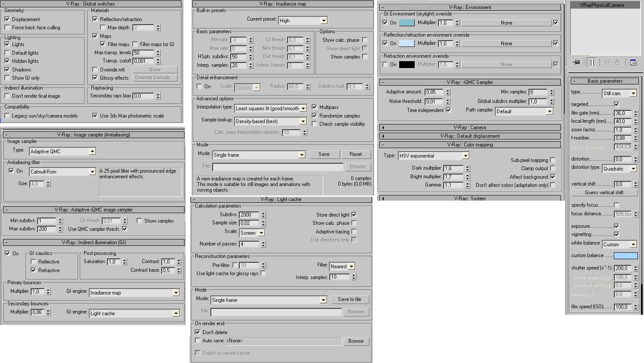This screenshot has width=644, height=363.
Task: Open the Interpolation type dropdown
Action: pos(271,109)
